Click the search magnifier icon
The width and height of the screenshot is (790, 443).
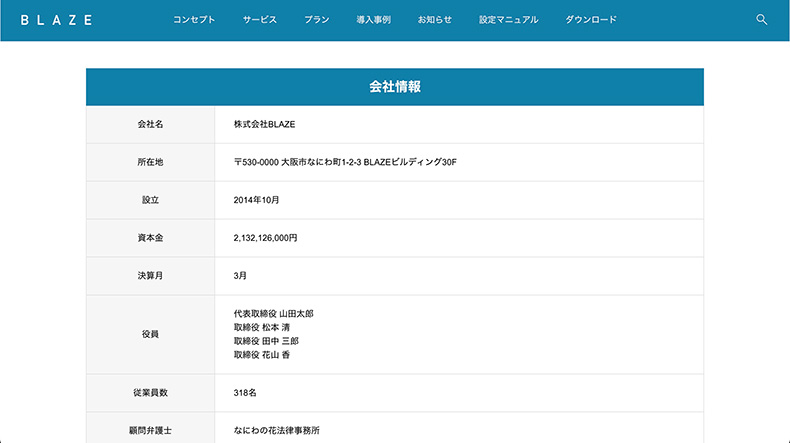761,20
